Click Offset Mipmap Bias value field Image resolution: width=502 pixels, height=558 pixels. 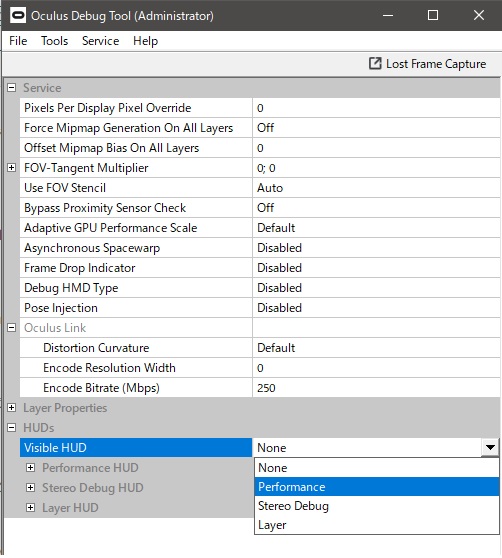point(376,148)
